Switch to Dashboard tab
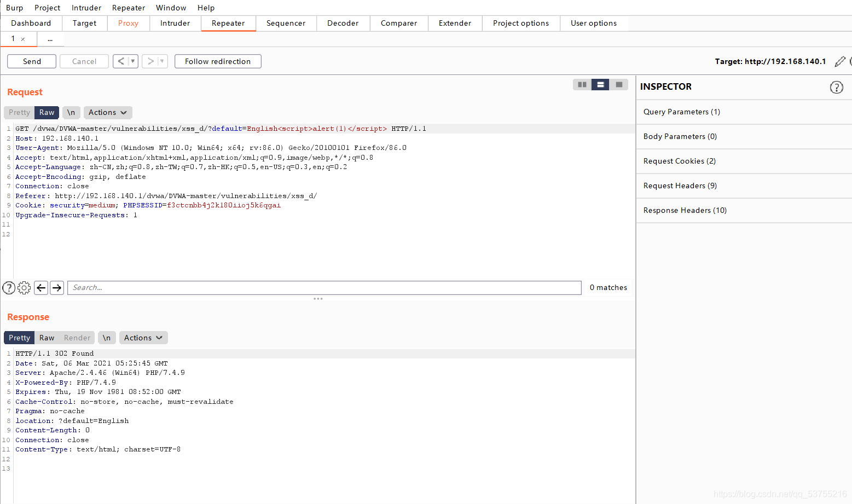The height and width of the screenshot is (504, 852). (31, 23)
